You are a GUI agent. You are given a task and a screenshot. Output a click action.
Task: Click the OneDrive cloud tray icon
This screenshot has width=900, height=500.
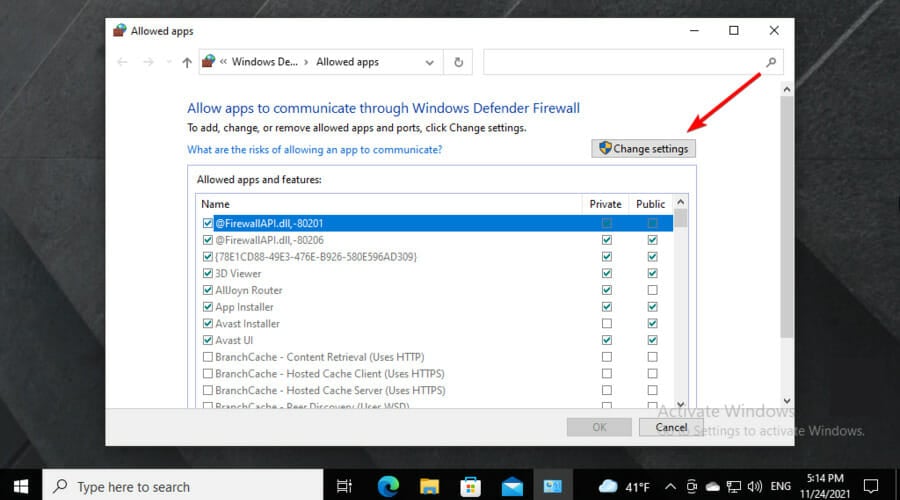[712, 487]
